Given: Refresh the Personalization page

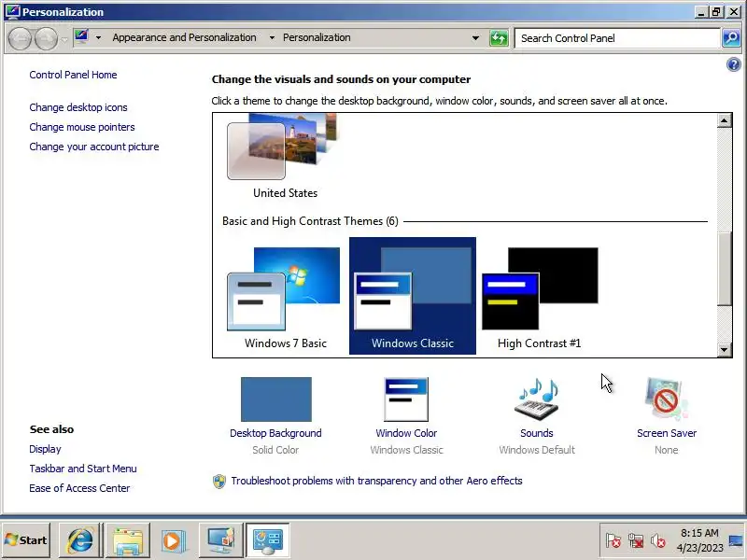Looking at the screenshot, I should (x=499, y=38).
